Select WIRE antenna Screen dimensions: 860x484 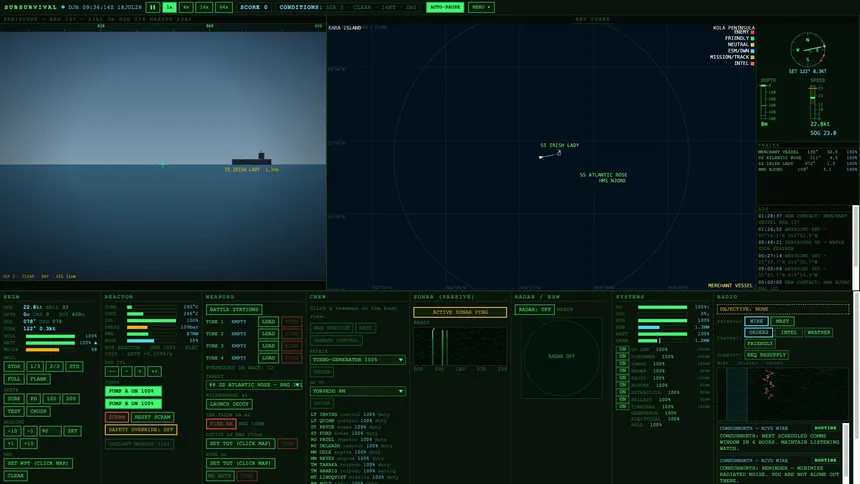(756, 321)
